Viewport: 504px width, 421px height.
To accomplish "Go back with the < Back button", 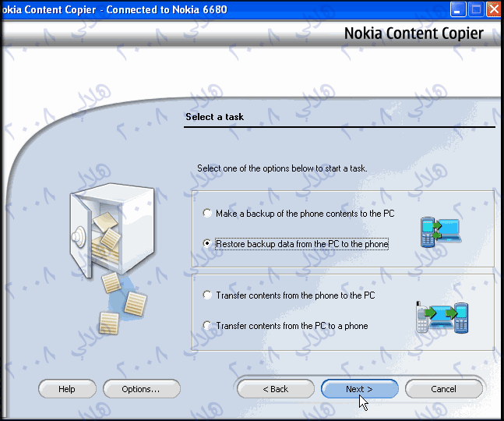I will (x=276, y=389).
